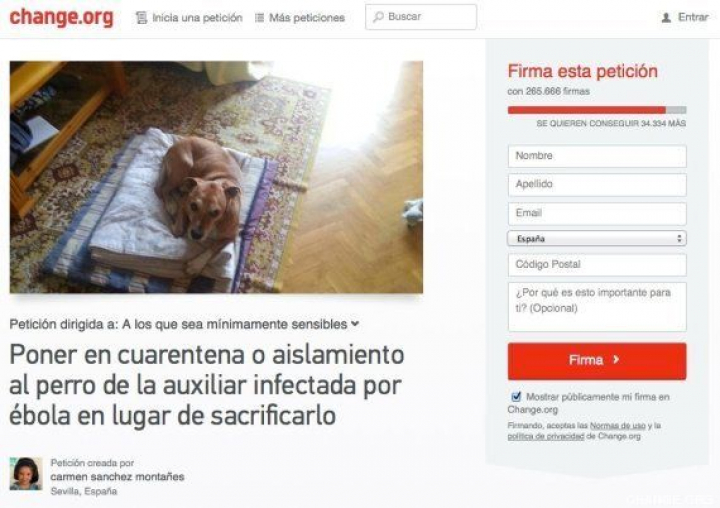Click the list icon beside Más peticiones
This screenshot has height=508, width=720.
(x=259, y=18)
